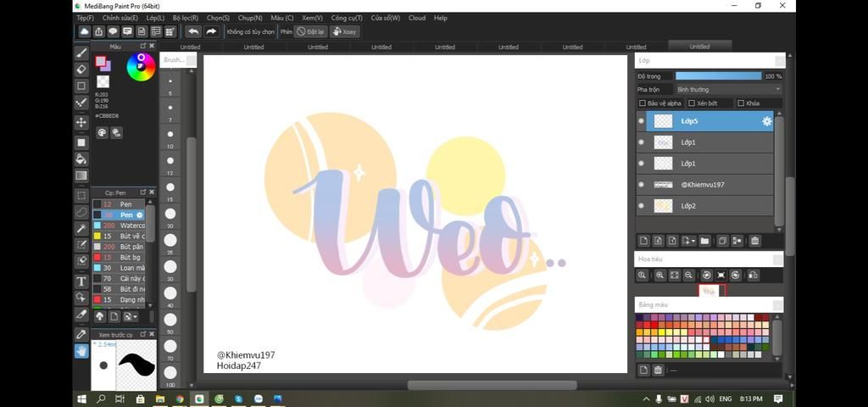Click the Xoay button
Viewport: 868px width, 407px height.
coord(344,31)
